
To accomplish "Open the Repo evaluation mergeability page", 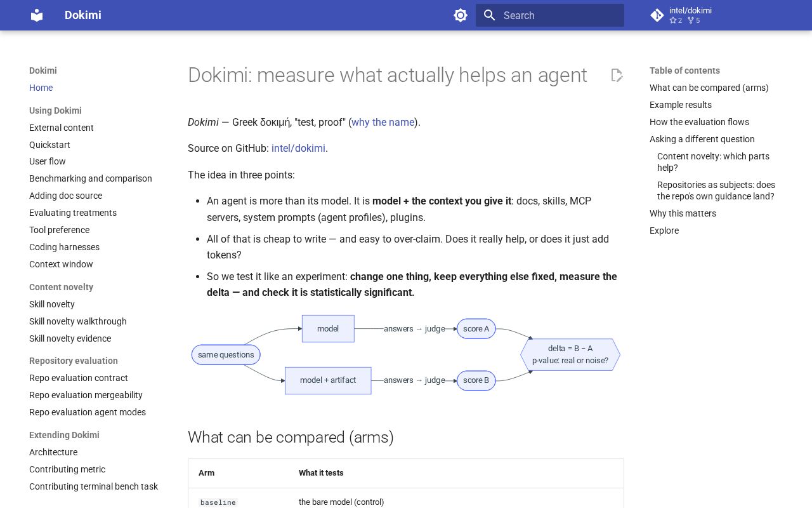I will [x=86, y=395].
